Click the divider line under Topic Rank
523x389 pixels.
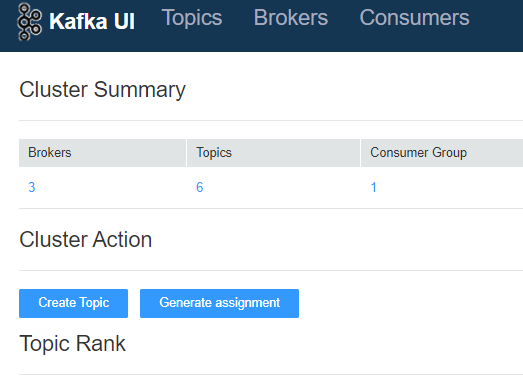pos(271,374)
